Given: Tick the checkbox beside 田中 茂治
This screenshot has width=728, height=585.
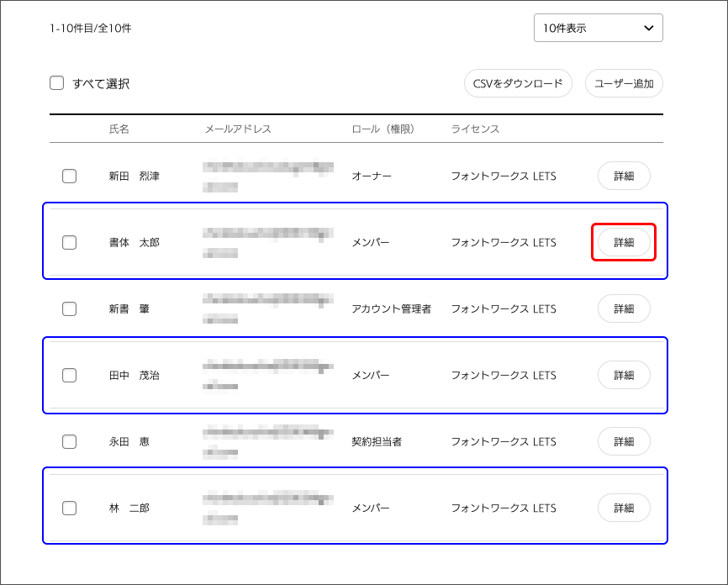Looking at the screenshot, I should tap(70, 375).
